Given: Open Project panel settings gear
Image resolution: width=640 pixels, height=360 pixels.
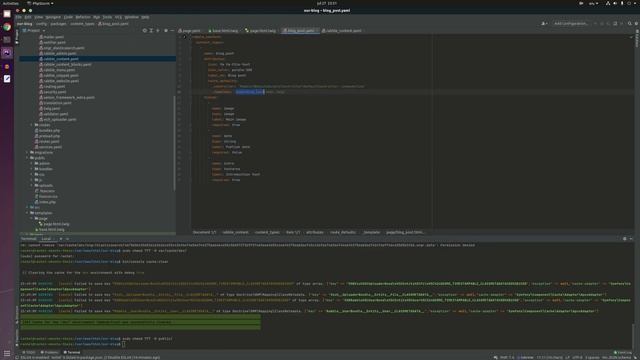Looking at the screenshot, I should pyautogui.click(x=166, y=31).
